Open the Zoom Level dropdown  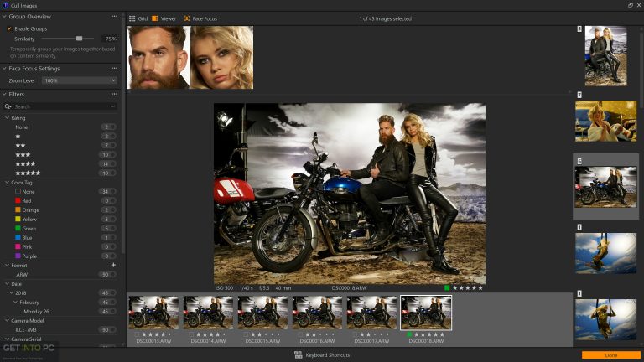tap(79, 80)
